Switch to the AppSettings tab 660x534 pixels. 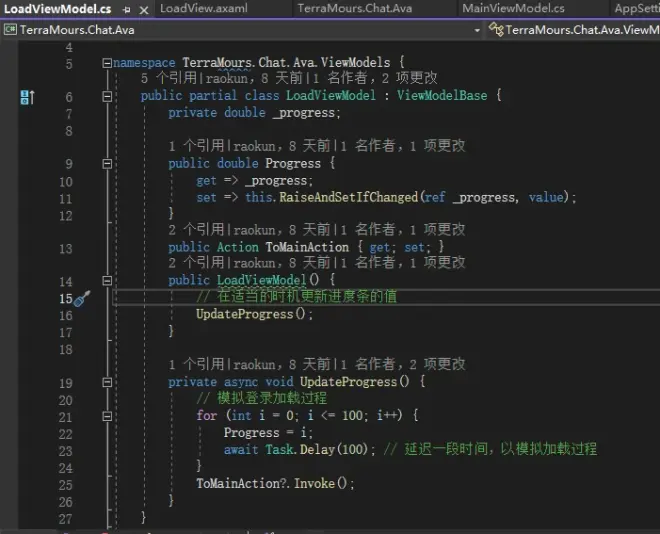[636, 9]
